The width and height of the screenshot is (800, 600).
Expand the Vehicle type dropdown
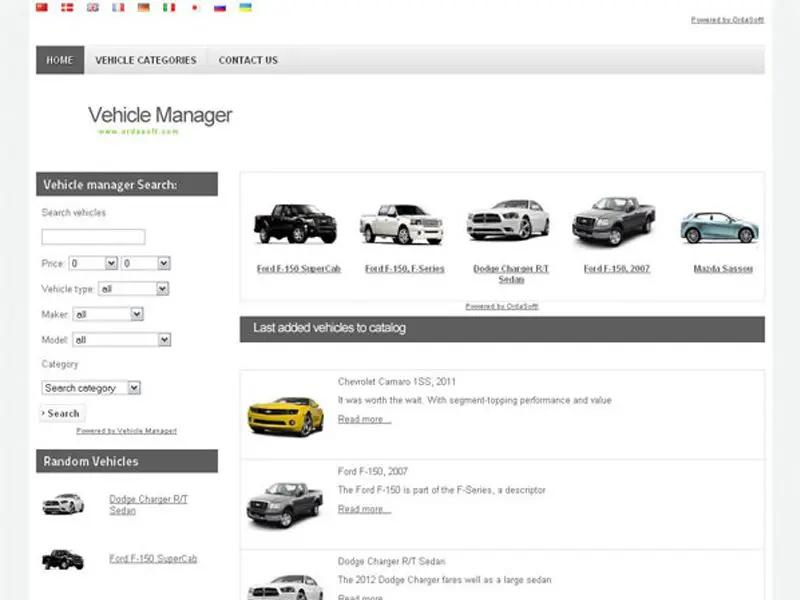click(x=133, y=289)
